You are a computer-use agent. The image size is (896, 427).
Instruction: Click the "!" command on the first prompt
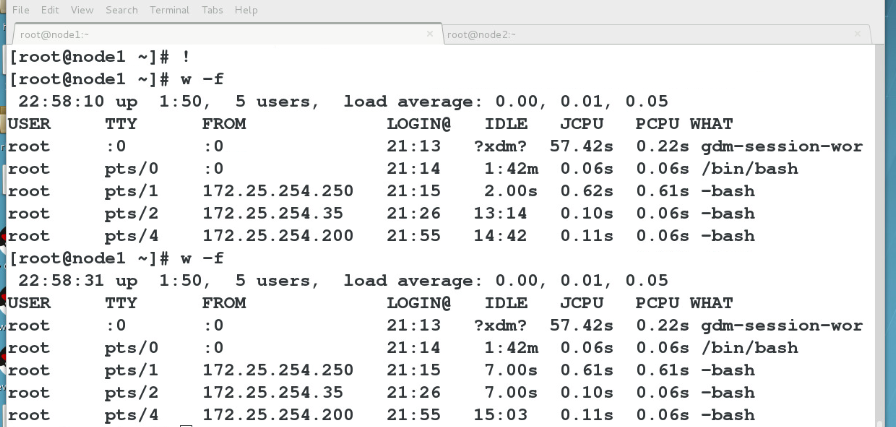click(x=186, y=57)
